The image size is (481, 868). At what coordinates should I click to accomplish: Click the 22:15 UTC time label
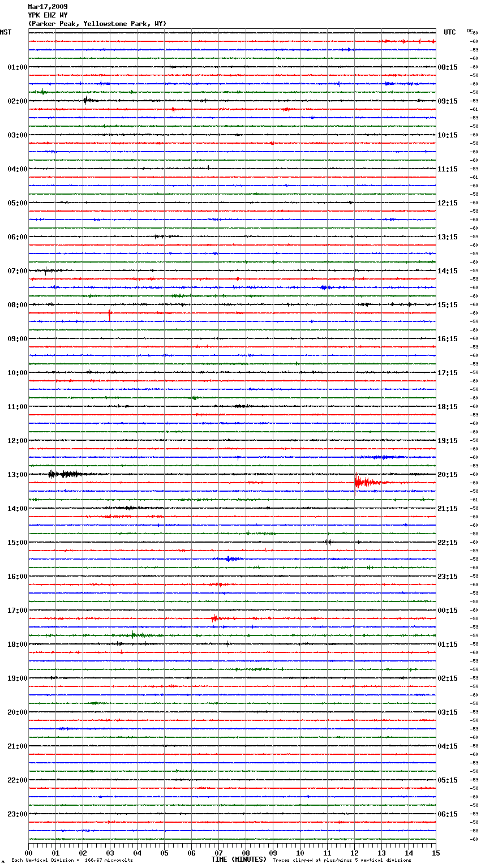pyautogui.click(x=448, y=543)
